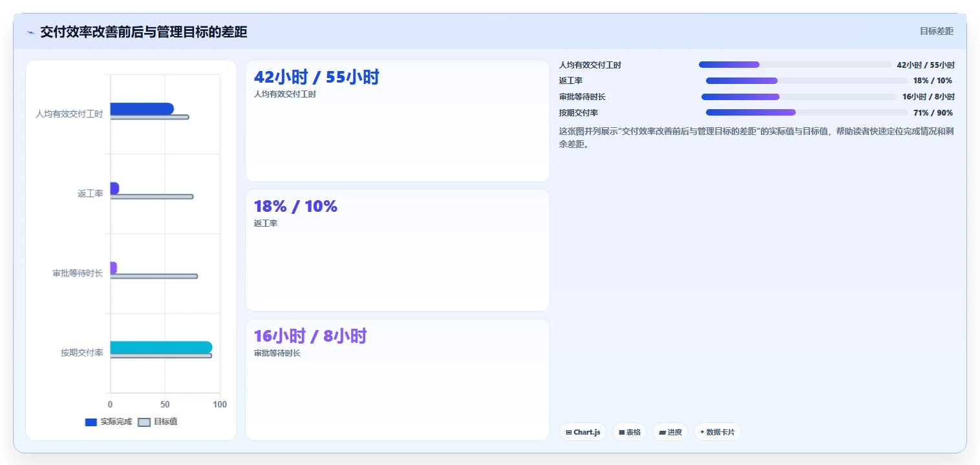This screenshot has width=980, height=465.
Task: Click the gray 返工率 target bar in chart
Action: pyautogui.click(x=151, y=196)
